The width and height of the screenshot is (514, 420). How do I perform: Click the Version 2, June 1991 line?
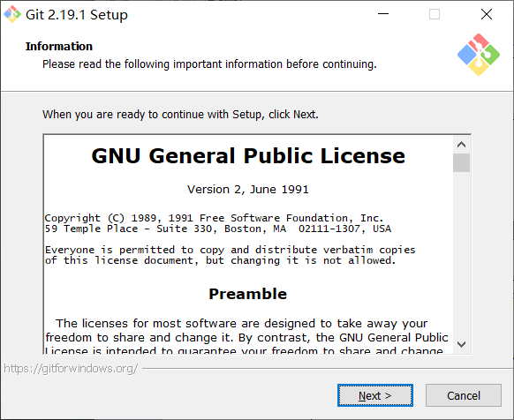248,190
